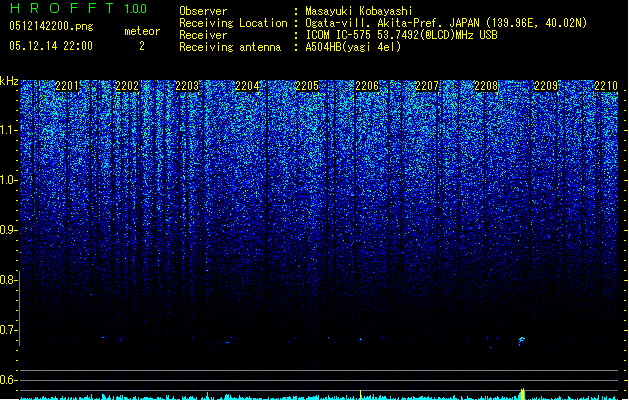629x400 pixels.
Task: Click the 'Receiving antenna' label
Action: (x=230, y=47)
